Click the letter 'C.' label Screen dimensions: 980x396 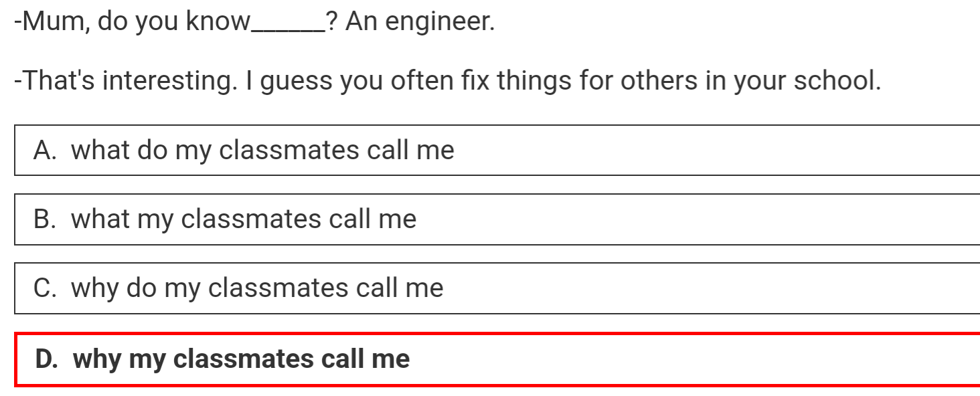pyautogui.click(x=45, y=288)
